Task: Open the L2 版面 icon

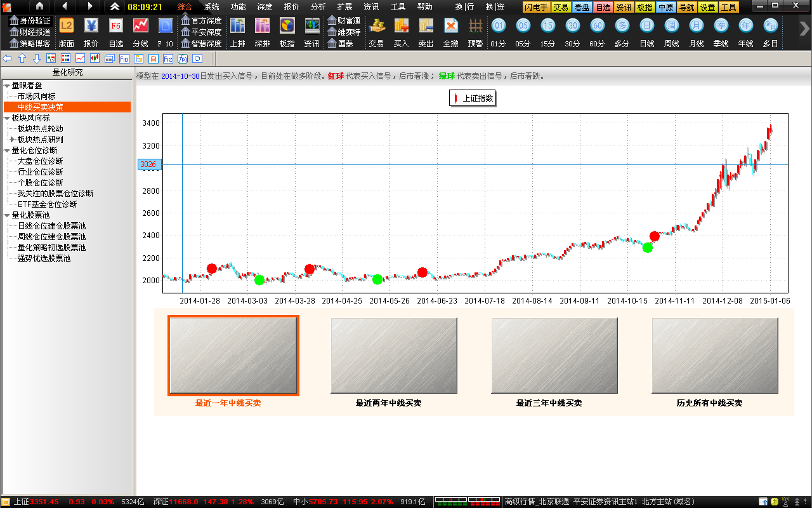Action: (x=66, y=25)
